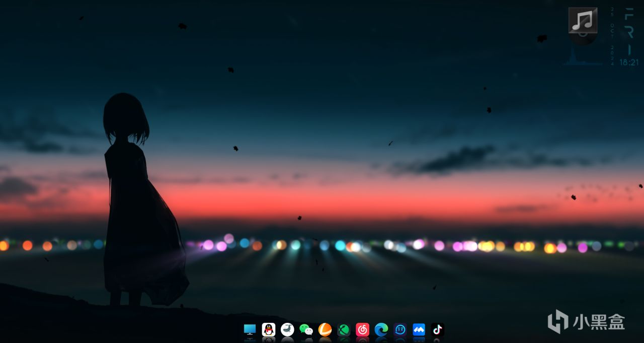Open This PC monitor icon in dock
Image resolution: width=644 pixels, height=343 pixels.
coord(250,329)
